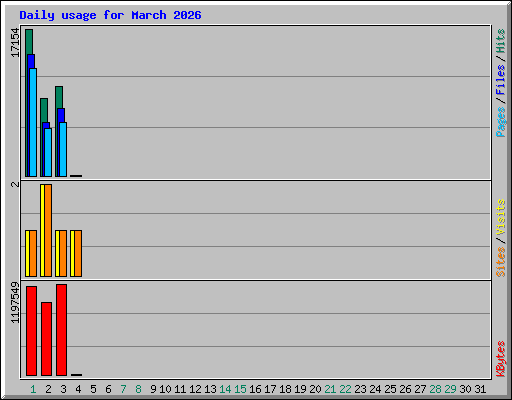512x400 pixels.
Task: Click day 19 on the date axis
Action: pos(300,389)
